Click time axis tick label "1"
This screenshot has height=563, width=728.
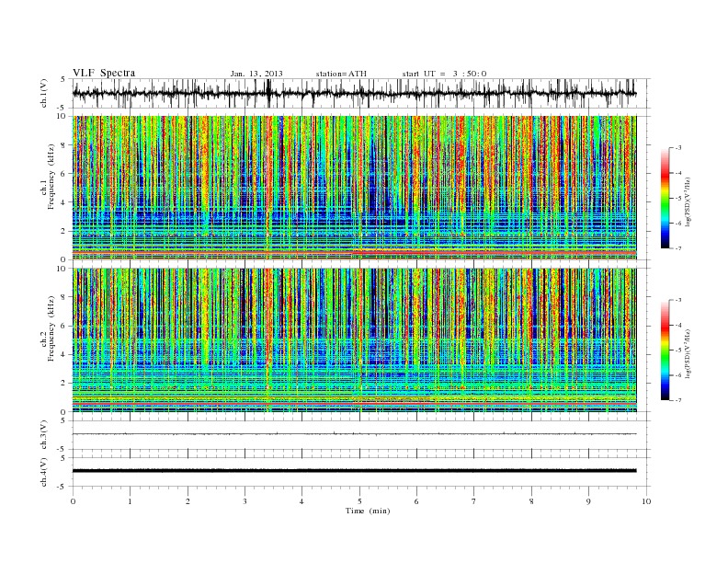pyautogui.click(x=130, y=501)
